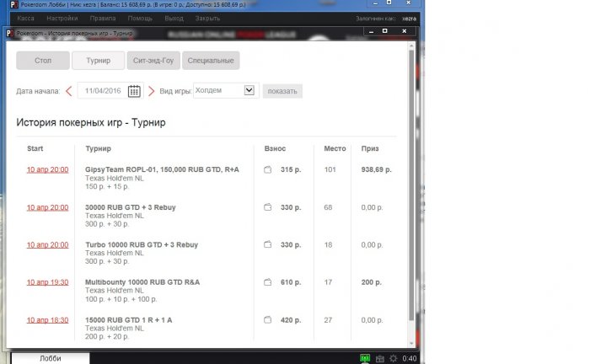Open 10 апр 18:30 tournament link
The height and width of the screenshot is (364, 590).
(x=47, y=320)
